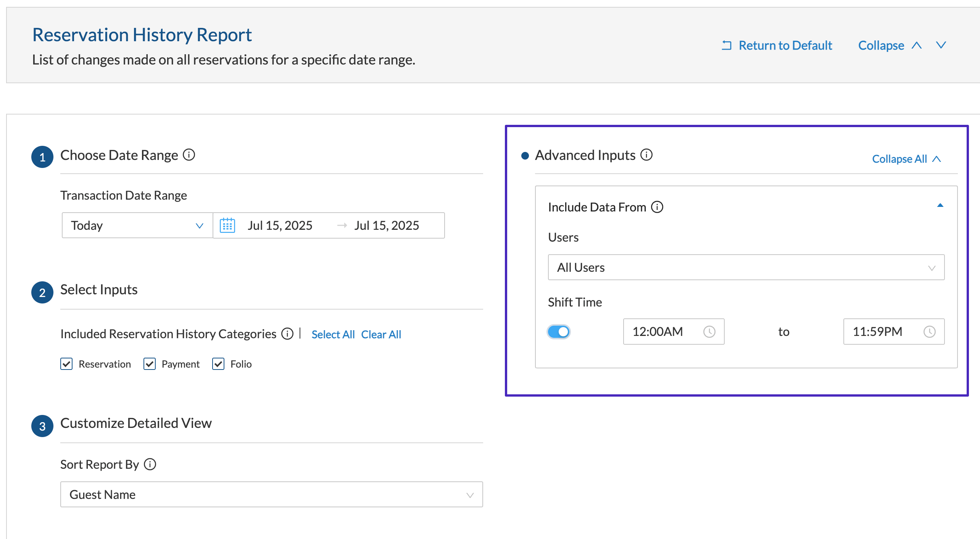Screen dimensions: 980x539
Task: Click clock icon in 11:59PM time field
Action: (929, 331)
